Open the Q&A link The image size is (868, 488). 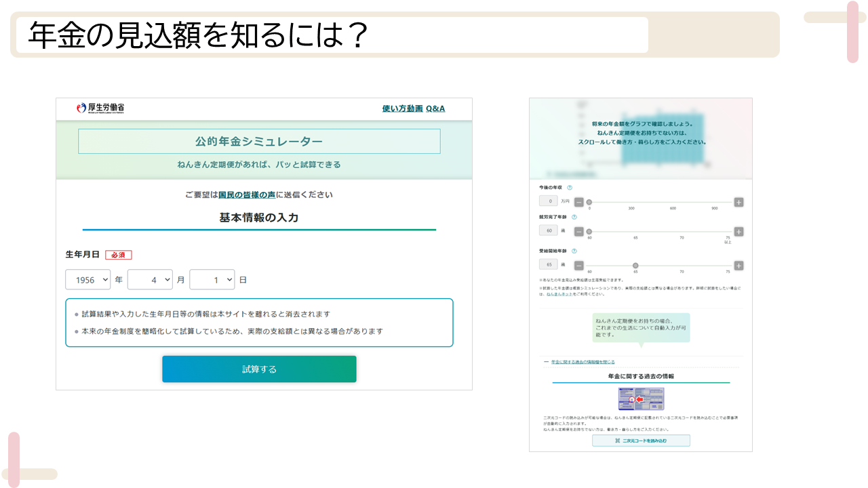coord(435,108)
